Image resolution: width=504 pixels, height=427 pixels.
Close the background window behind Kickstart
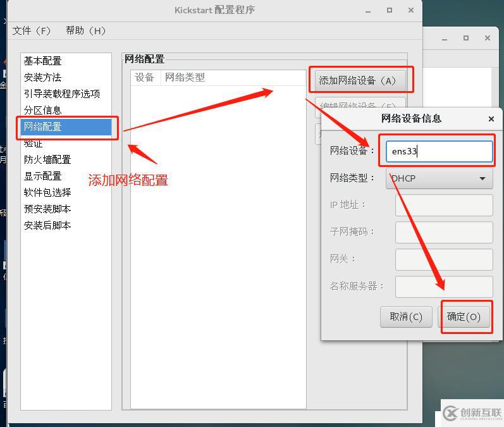[488, 38]
